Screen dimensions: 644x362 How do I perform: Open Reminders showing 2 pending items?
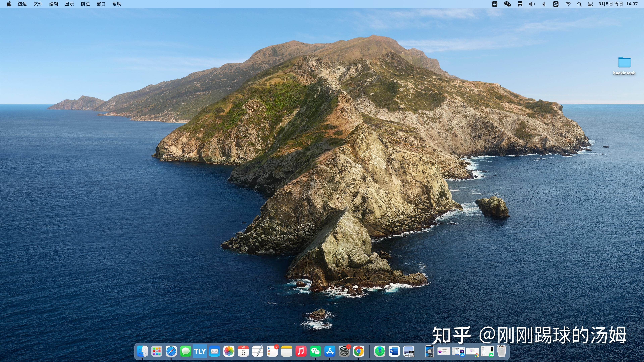272,351
